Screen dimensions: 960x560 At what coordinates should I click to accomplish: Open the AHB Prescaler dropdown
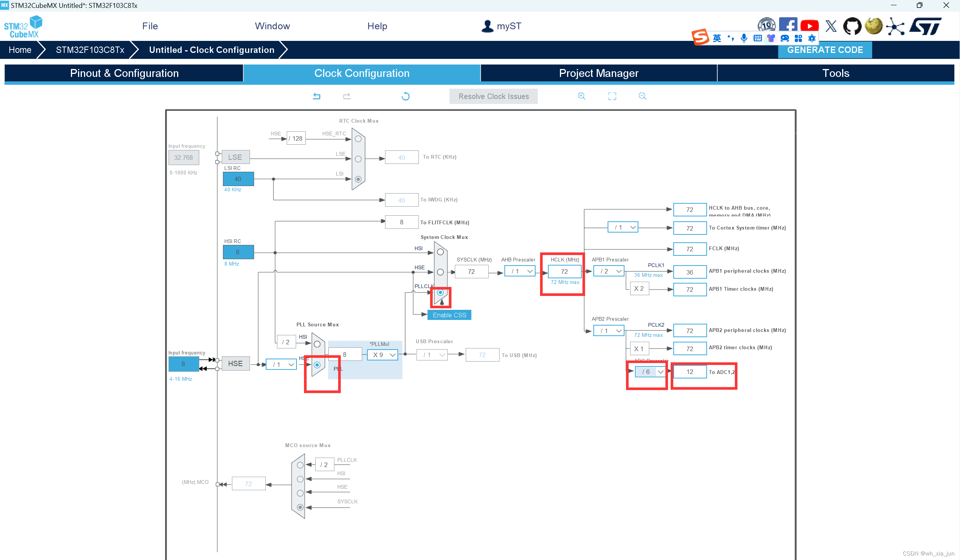pos(520,271)
